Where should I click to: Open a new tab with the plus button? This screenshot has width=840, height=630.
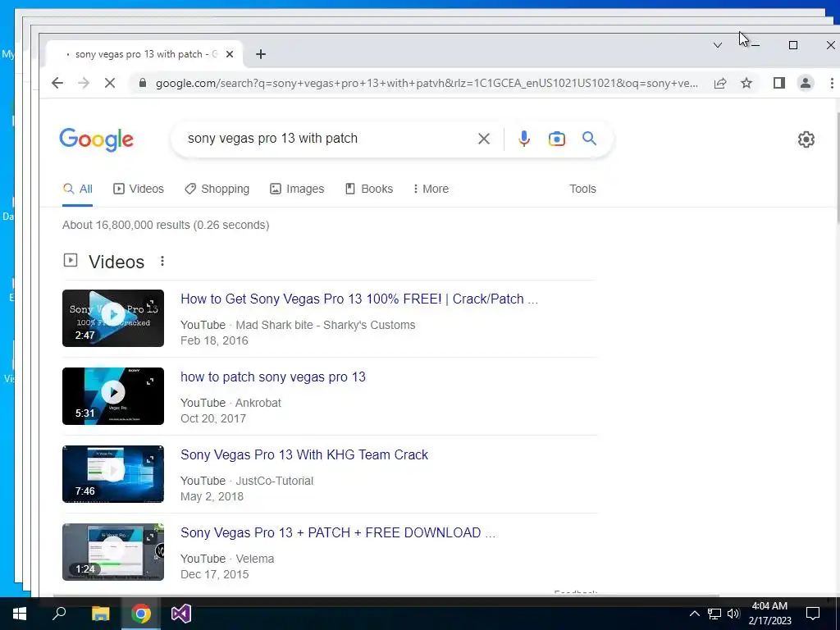(260, 54)
